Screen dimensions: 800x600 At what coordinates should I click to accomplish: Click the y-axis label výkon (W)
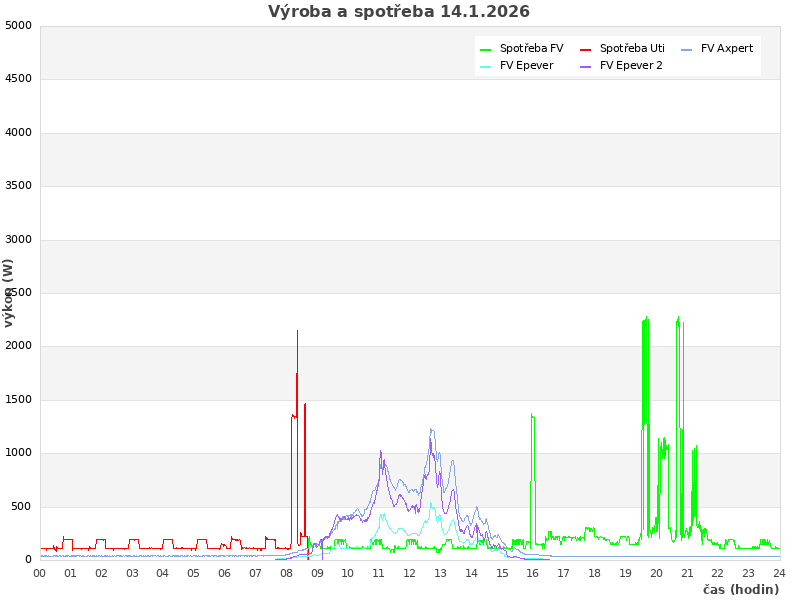(9, 292)
